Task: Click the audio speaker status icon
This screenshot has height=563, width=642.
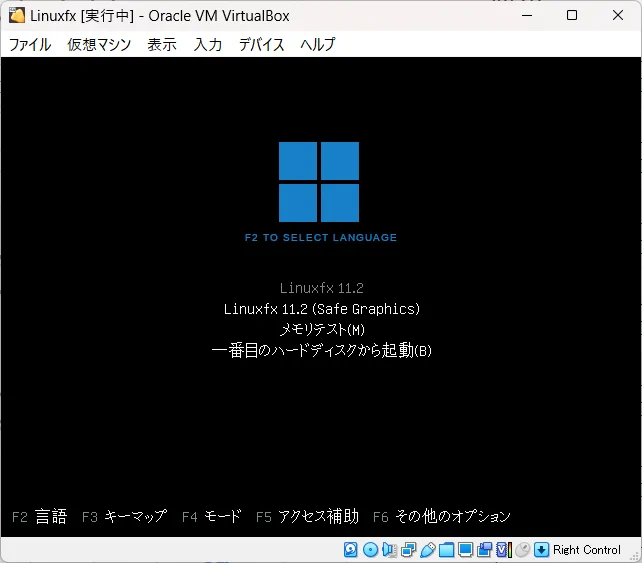Action: pyautogui.click(x=389, y=549)
